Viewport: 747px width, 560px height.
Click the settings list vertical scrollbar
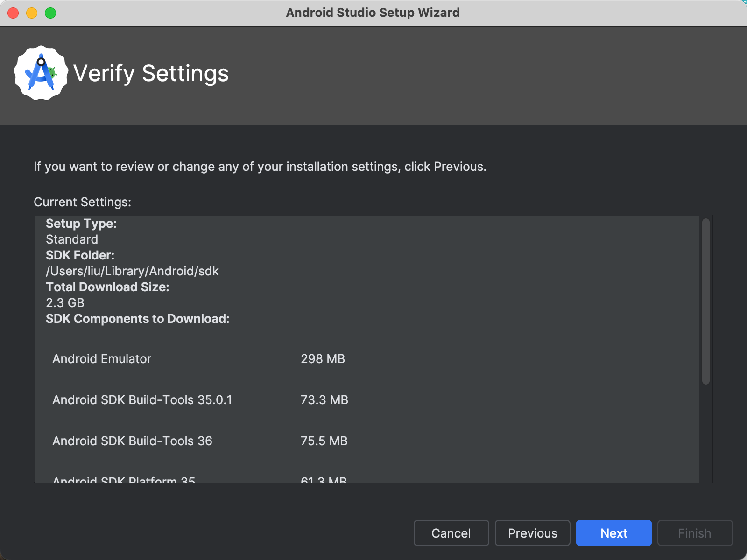[x=705, y=301]
